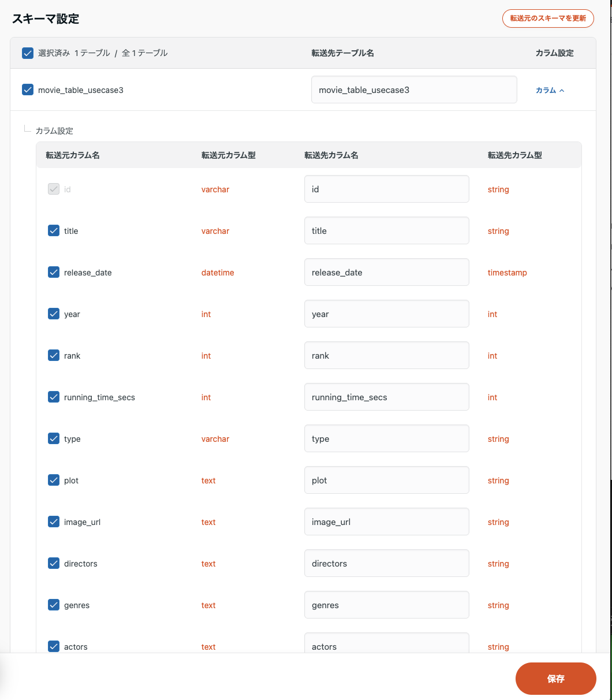Click the 転送元カラム型 column header
The width and height of the screenshot is (612, 700).
pos(229,155)
